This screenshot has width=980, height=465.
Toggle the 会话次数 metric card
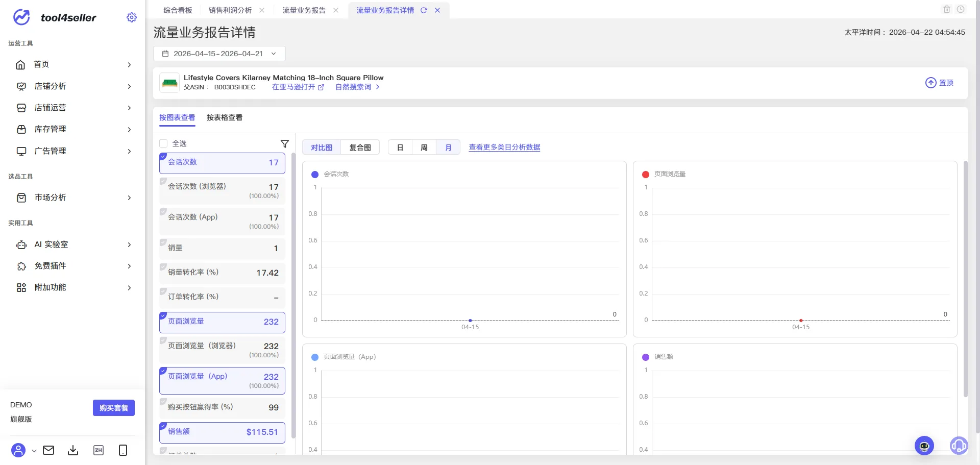tap(222, 163)
